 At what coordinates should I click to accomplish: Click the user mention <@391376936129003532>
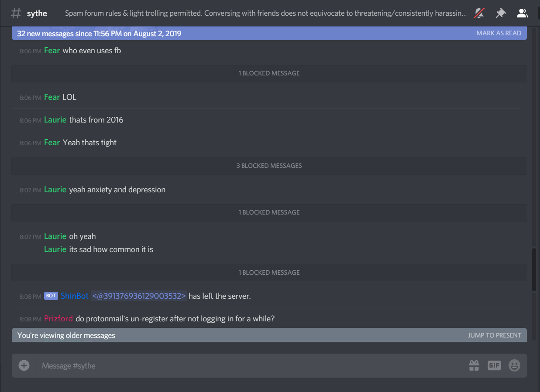pyautogui.click(x=139, y=296)
